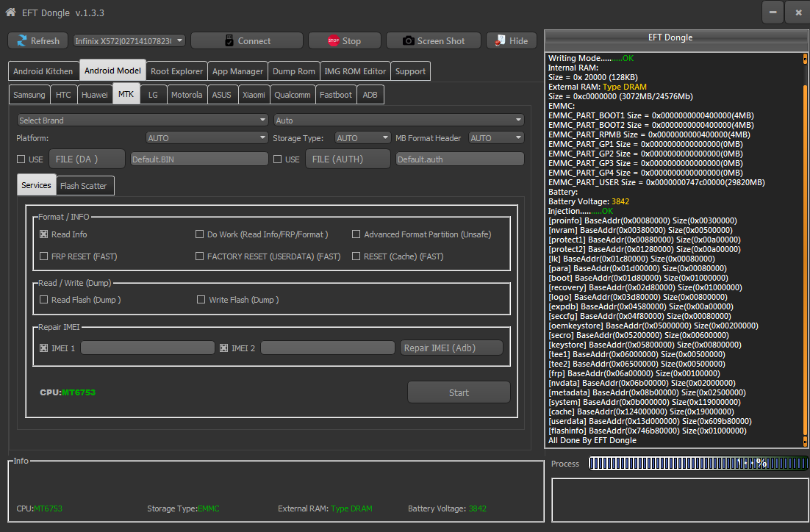Click the log panel vertical scrollbar

[x=805, y=250]
